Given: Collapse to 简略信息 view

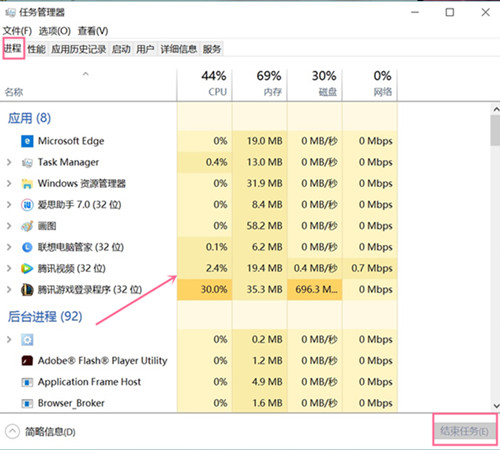Looking at the screenshot, I should pyautogui.click(x=41, y=432).
